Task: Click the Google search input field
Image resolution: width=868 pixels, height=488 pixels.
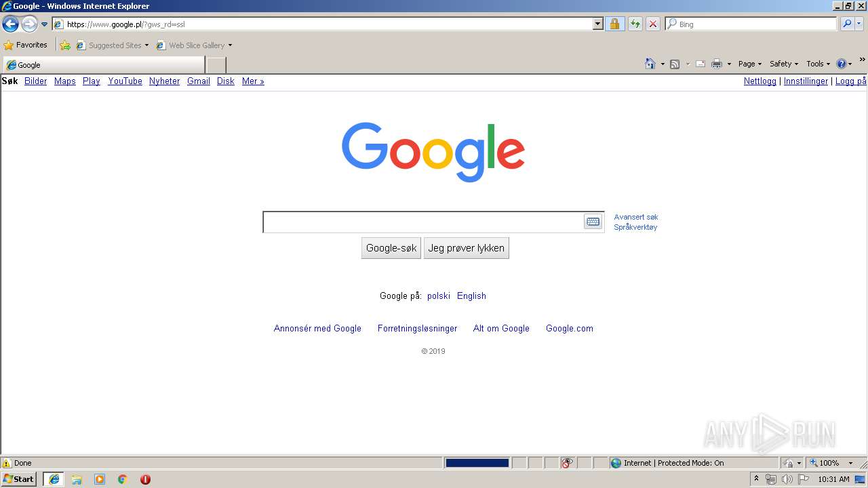Action: 423,222
